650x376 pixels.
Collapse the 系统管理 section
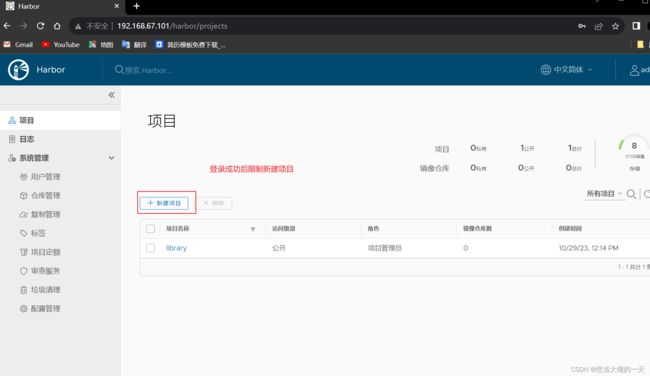(x=111, y=158)
